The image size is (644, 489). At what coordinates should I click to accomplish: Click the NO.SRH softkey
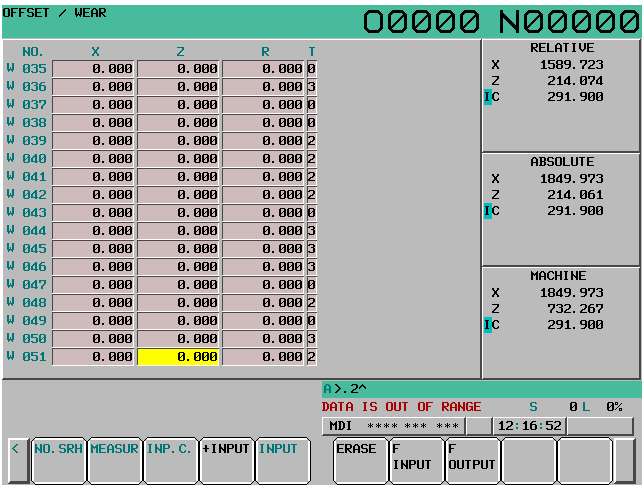click(59, 461)
